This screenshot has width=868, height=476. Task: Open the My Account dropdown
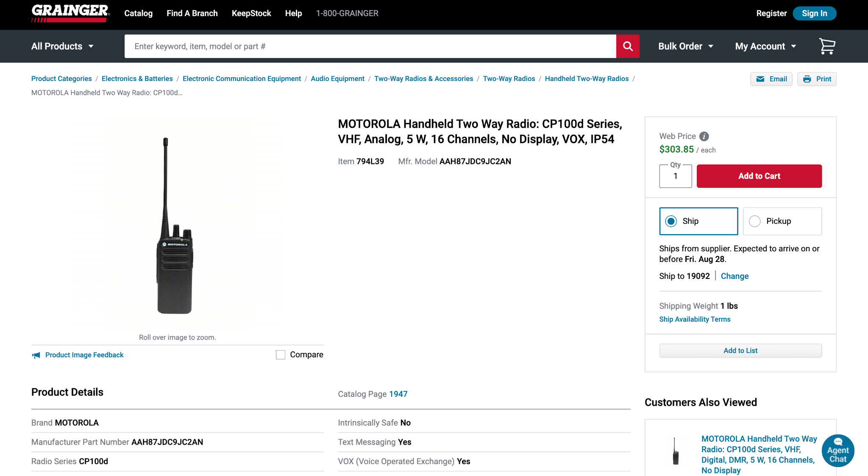[766, 46]
